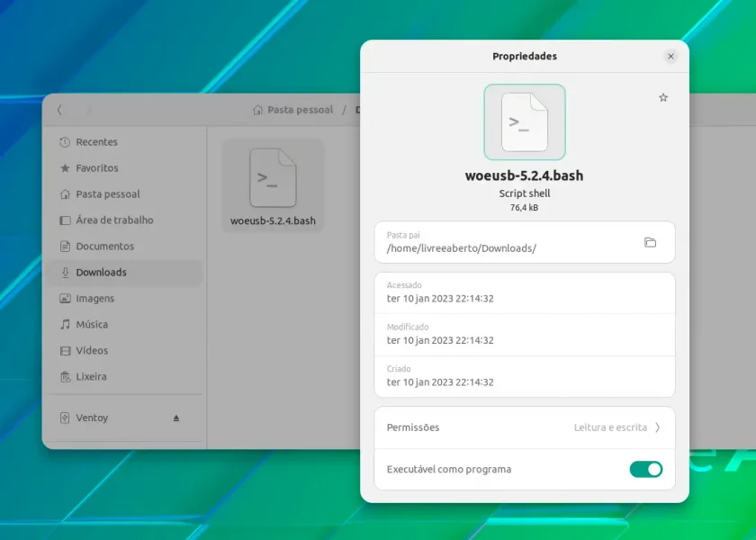Viewport: 756px width, 540px height.
Task: Select Downloads in the sidebar
Action: click(125, 272)
